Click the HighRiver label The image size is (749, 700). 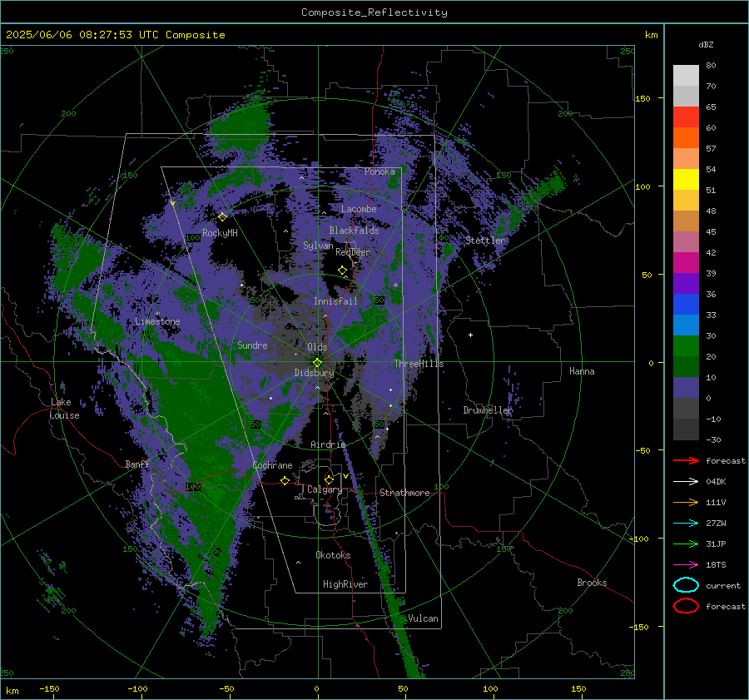pos(345,584)
